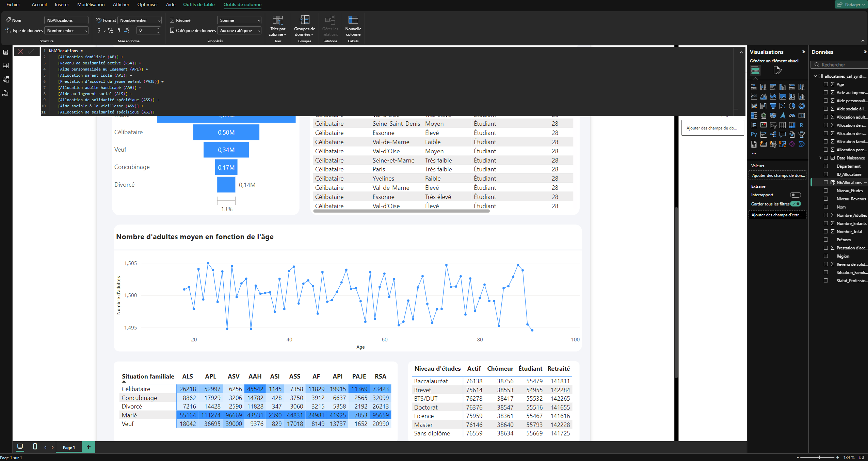
Task: Open Groupes de données dropdown
Action: 305,26
